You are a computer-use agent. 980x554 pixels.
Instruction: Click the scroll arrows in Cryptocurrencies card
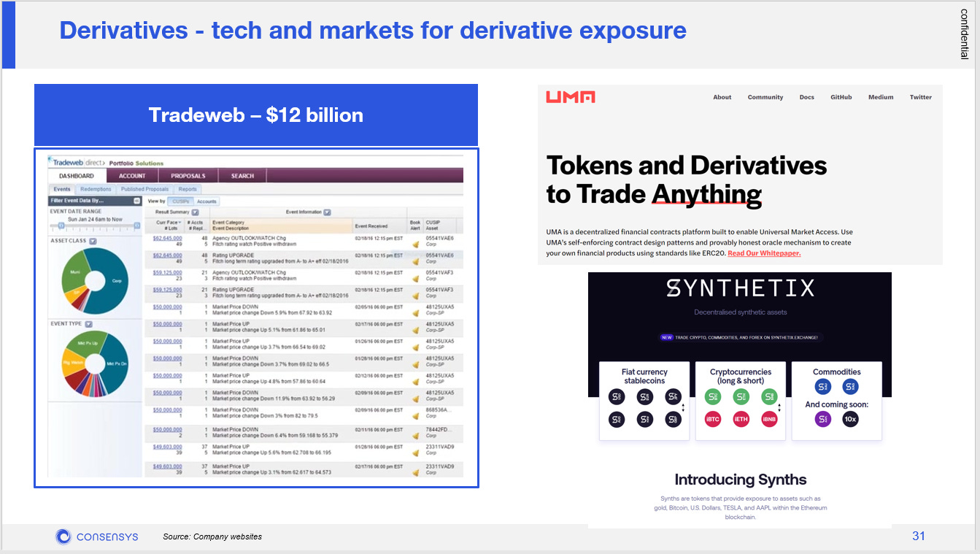779,409
